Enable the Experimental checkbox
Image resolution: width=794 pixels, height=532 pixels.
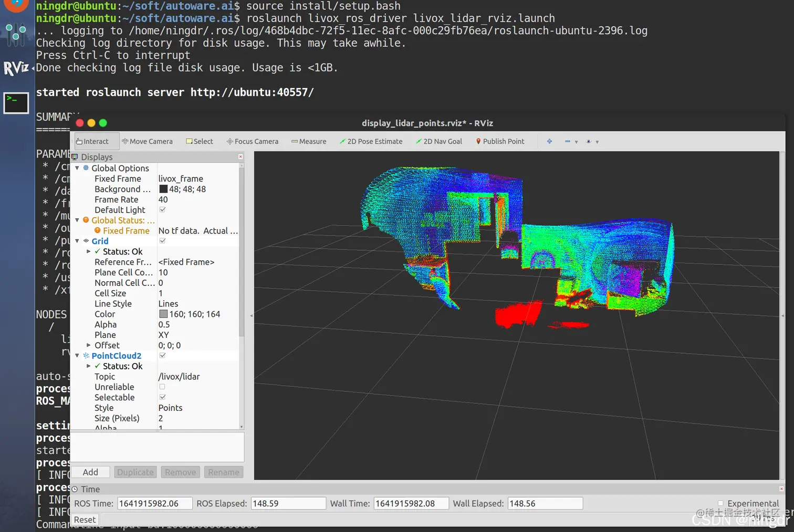click(720, 503)
